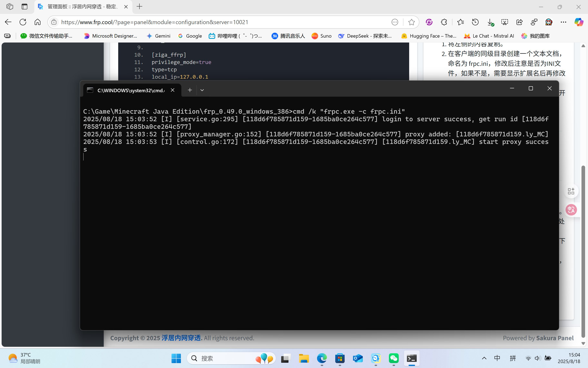Image resolution: width=588 pixels, height=368 pixels.
Task: Open a new browser tab
Action: 139,7
